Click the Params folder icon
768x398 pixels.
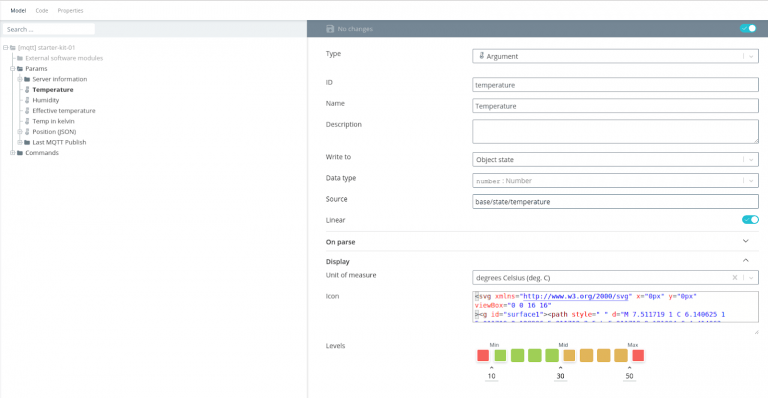click(20, 69)
